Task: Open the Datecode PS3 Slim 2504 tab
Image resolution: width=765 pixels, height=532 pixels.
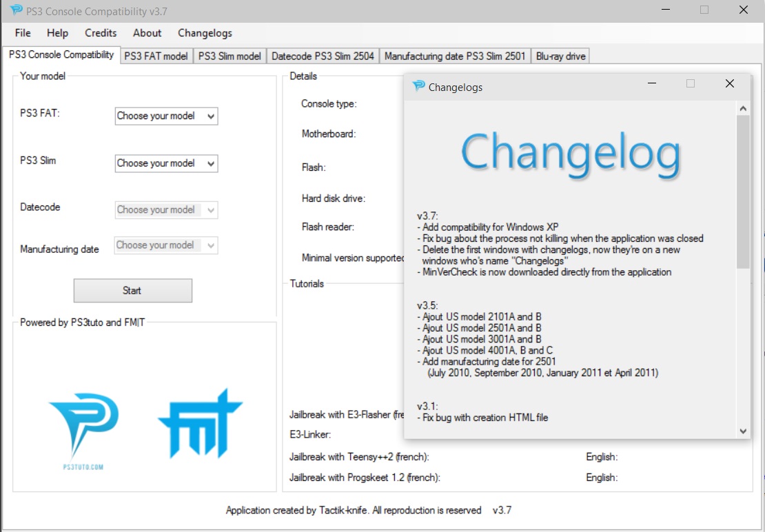Action: tap(323, 56)
